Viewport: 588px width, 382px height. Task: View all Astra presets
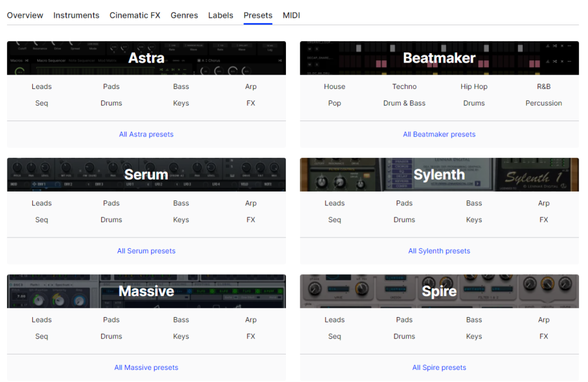[x=146, y=134]
